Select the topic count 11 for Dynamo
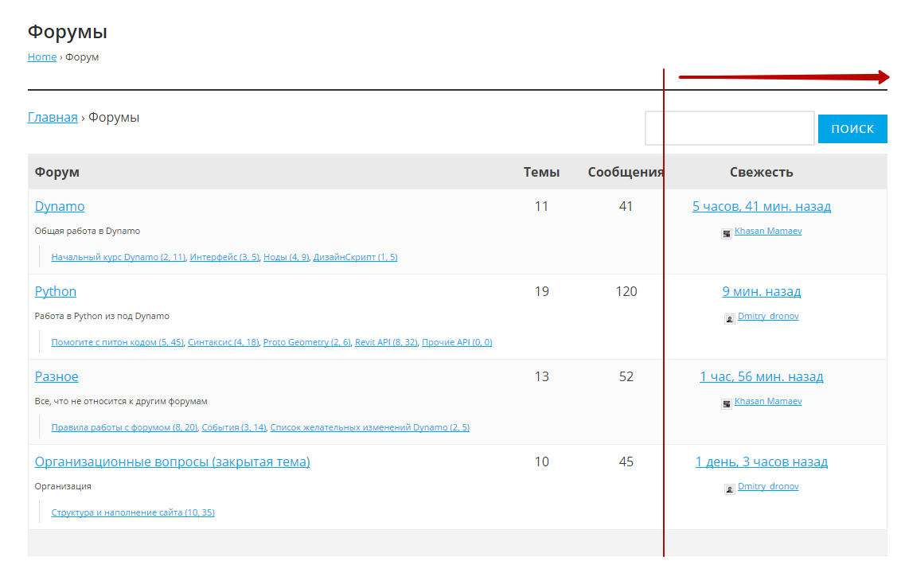 tap(541, 206)
